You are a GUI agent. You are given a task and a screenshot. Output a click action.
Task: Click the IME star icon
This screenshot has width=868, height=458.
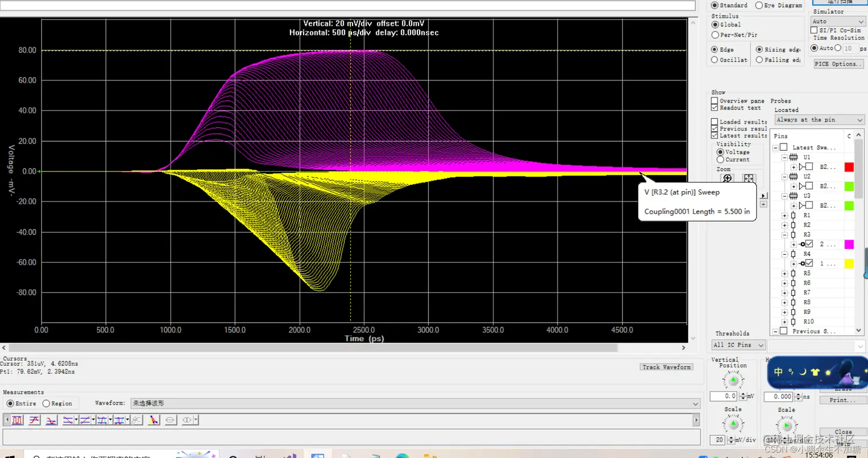point(828,371)
